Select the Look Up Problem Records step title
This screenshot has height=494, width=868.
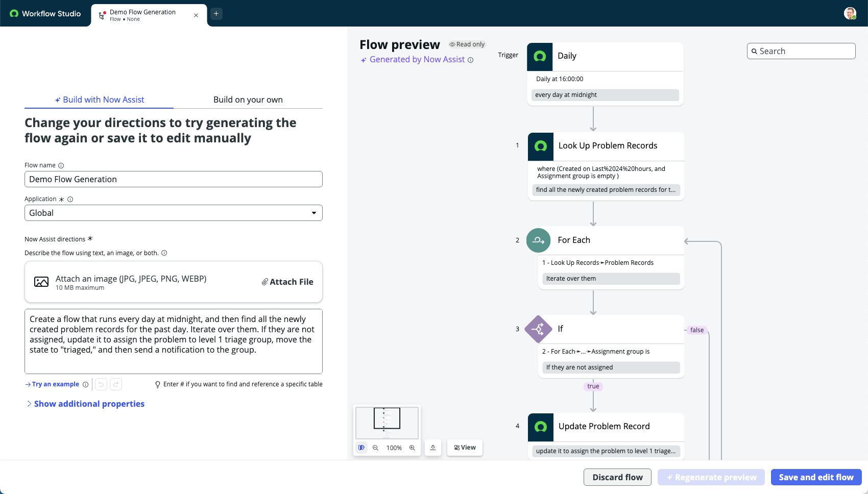pyautogui.click(x=608, y=146)
